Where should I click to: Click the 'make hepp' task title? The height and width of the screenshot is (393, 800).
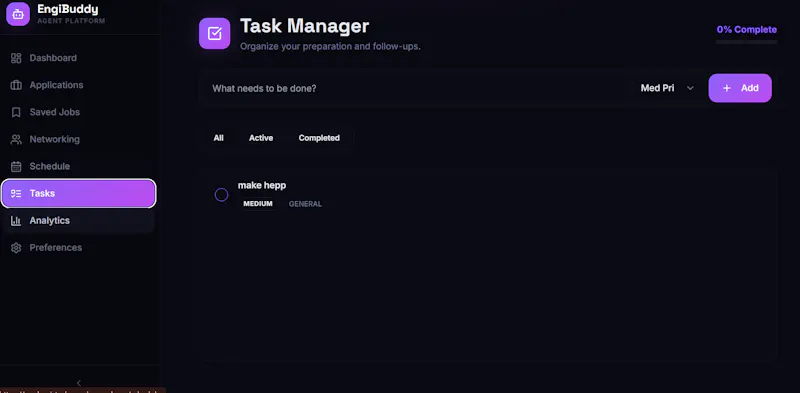[262, 185]
